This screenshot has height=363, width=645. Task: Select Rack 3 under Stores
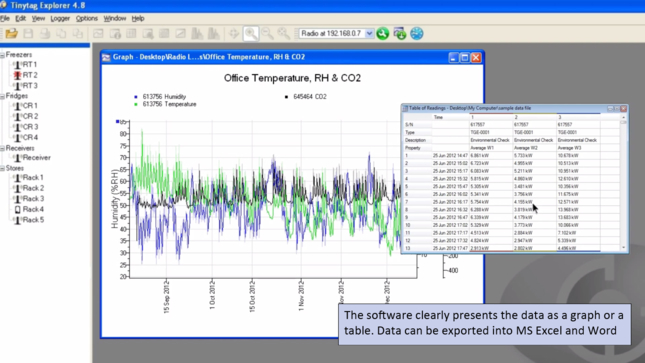pyautogui.click(x=28, y=199)
